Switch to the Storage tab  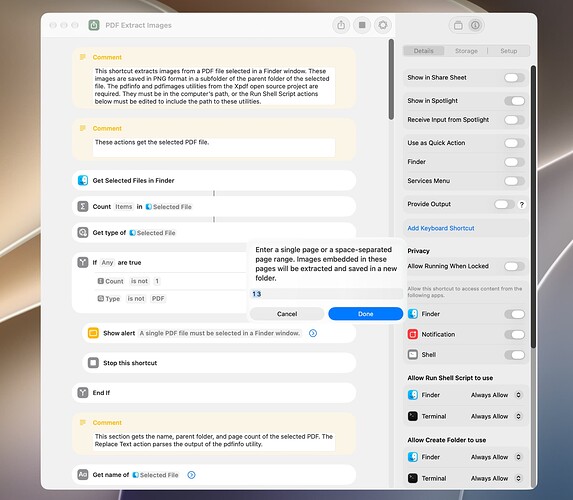point(466,51)
